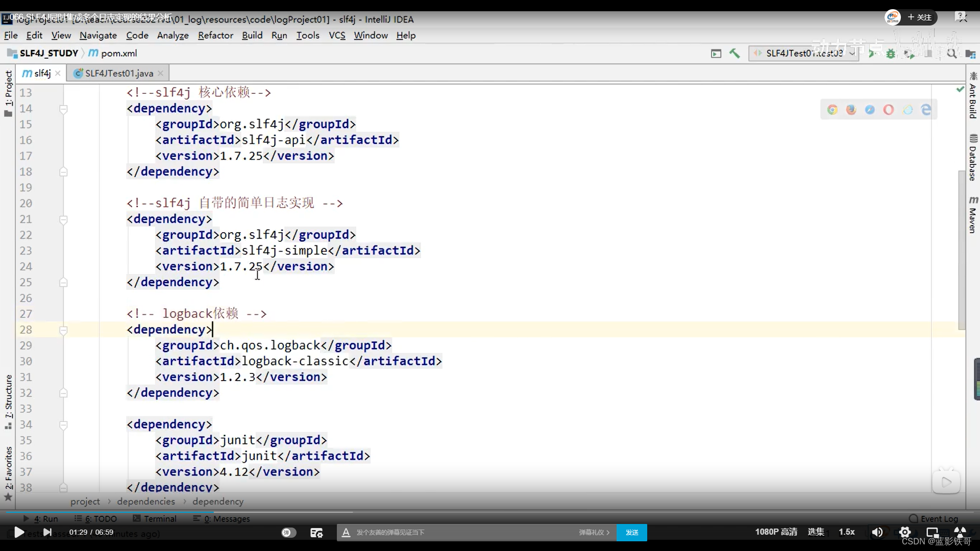The width and height of the screenshot is (980, 551).
Task: Close the slf4j editor tab
Action: pos(58,73)
